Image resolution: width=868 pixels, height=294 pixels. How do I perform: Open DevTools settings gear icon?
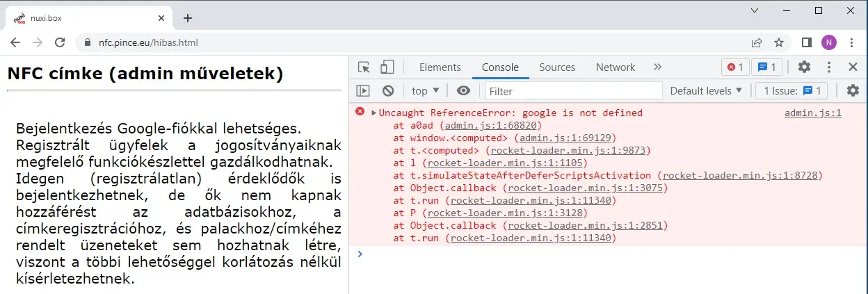coord(804,67)
